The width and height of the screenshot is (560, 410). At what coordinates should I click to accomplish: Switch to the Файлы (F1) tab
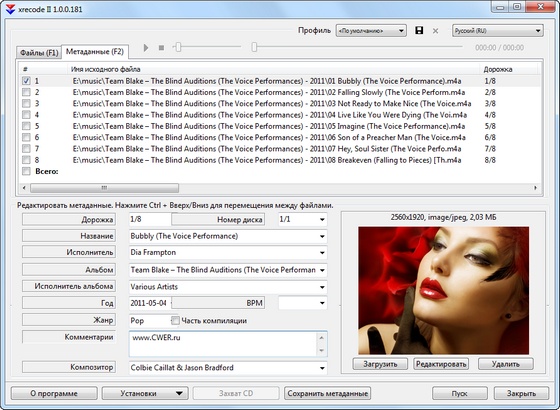tap(39, 52)
